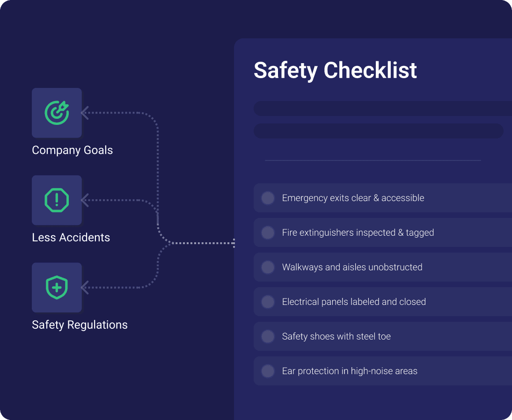Click the Walkways and aisles unobstructed text

352,267
